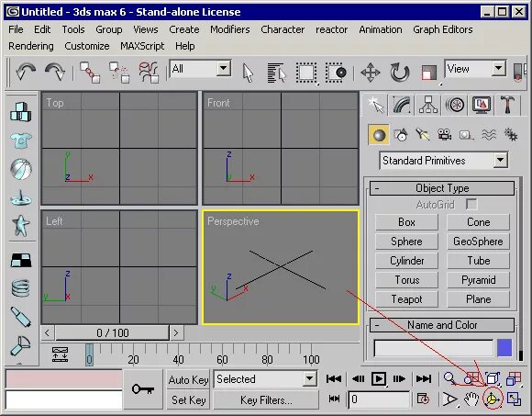Choose the Select Object arrow tool
This screenshot has width=532, height=416.
pyautogui.click(x=248, y=73)
